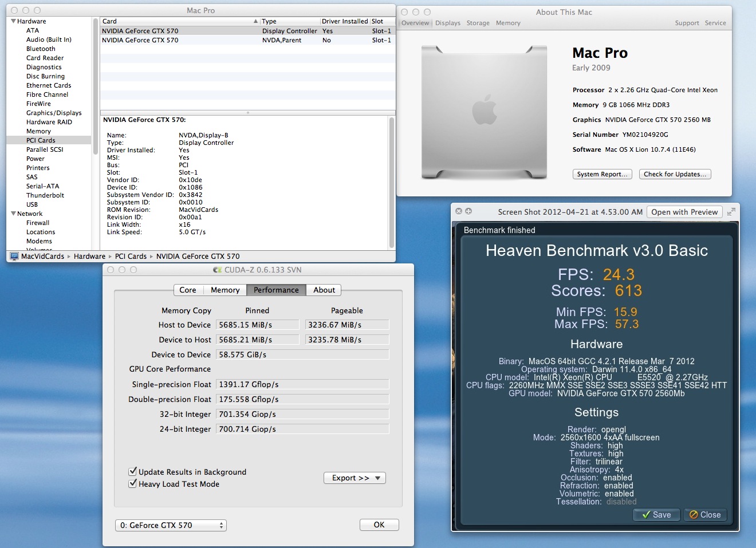Select Overview tab in About This Mac
The width and height of the screenshot is (756, 548).
[x=415, y=23]
